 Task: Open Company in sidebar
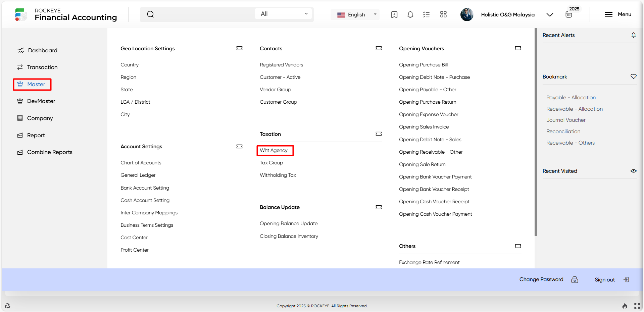(35, 118)
